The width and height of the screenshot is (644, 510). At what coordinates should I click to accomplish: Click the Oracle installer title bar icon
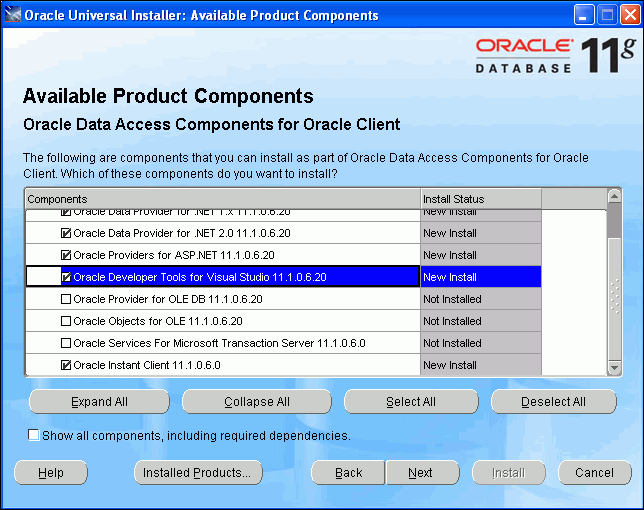pyautogui.click(x=13, y=15)
